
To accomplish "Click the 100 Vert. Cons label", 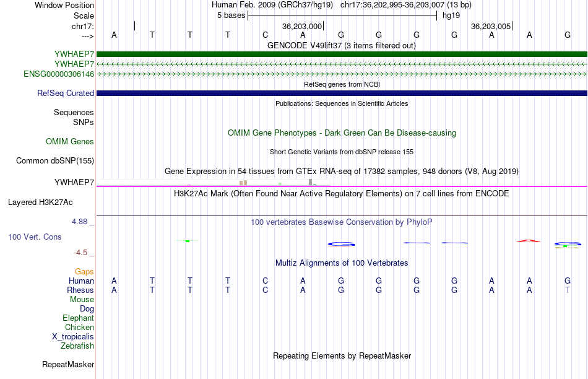I will 35,237.
